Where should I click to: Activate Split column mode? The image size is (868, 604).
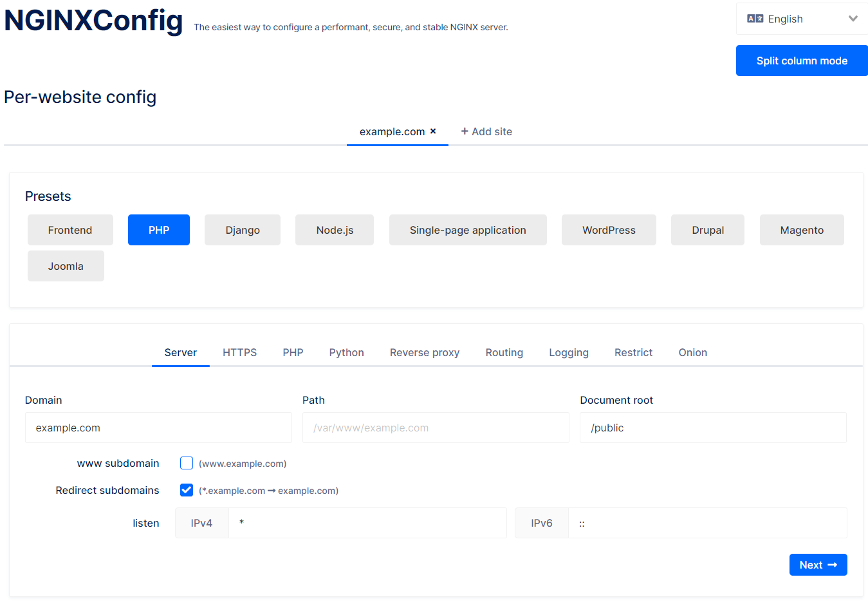click(801, 60)
